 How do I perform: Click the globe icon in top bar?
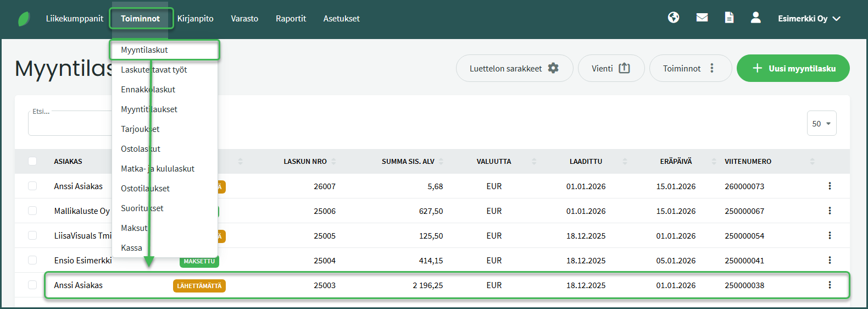673,18
